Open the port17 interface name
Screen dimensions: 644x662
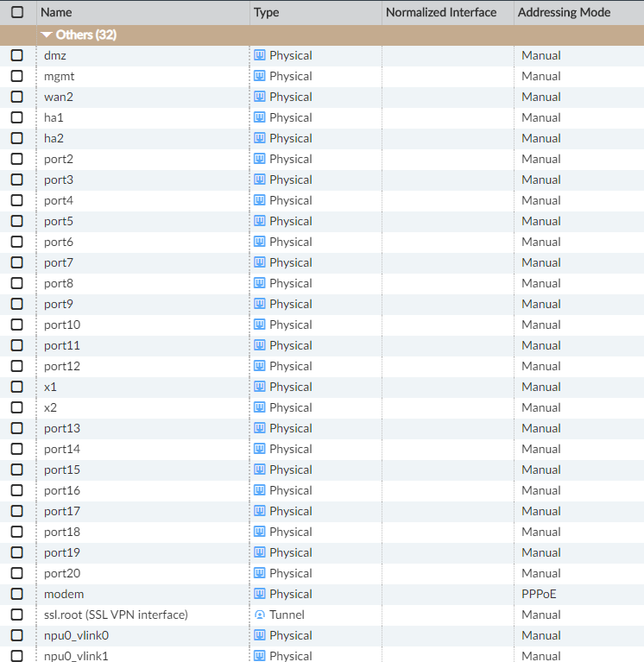coord(62,511)
